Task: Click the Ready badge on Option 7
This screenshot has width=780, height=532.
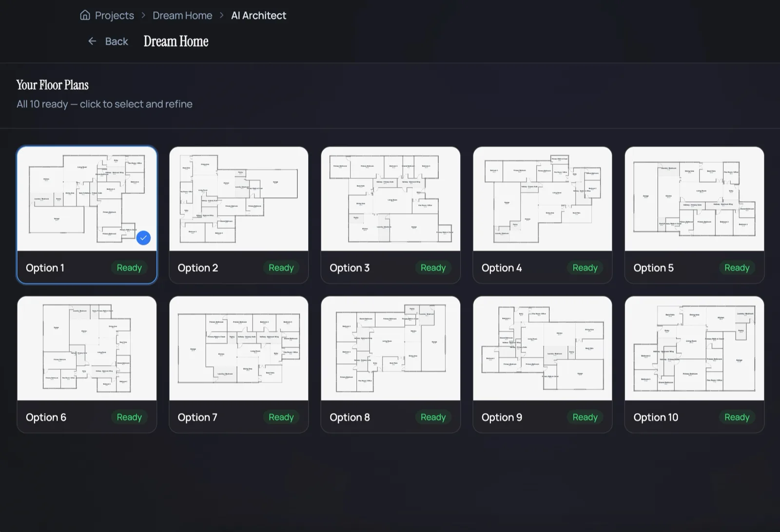Action: 281,417
